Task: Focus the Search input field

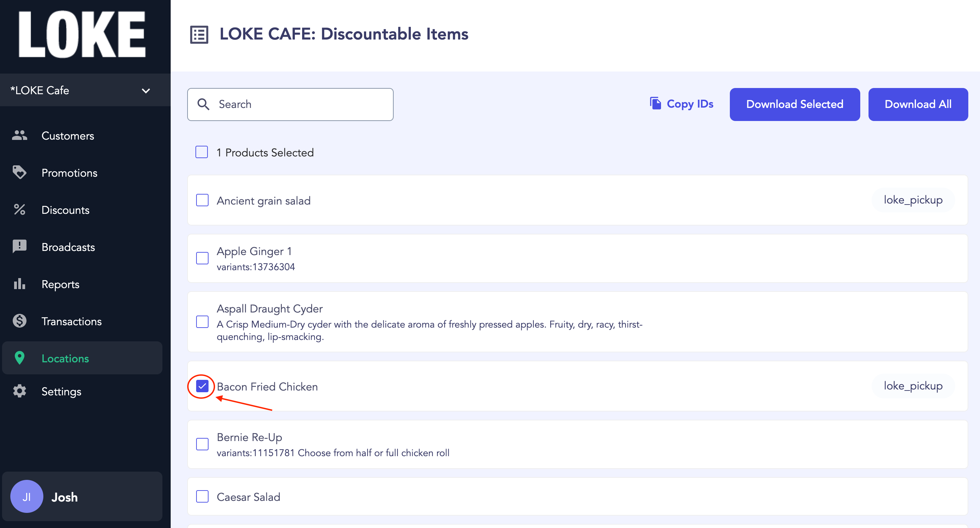Action: tap(290, 104)
